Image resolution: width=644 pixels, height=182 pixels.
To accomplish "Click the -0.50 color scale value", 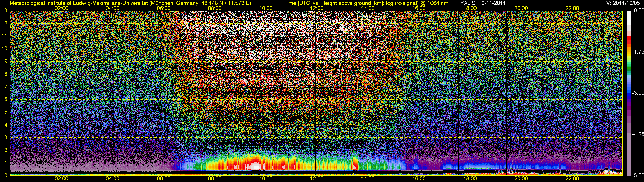I will pyautogui.click(x=638, y=11).
